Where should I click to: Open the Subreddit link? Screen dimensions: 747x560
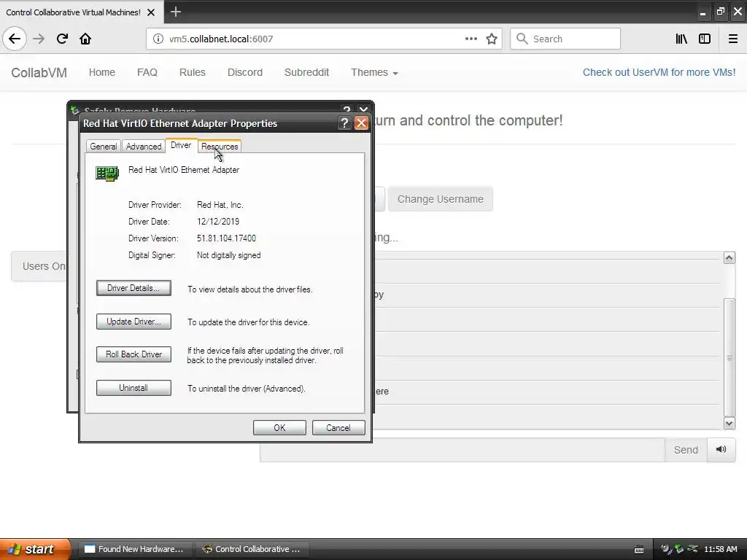pos(307,72)
